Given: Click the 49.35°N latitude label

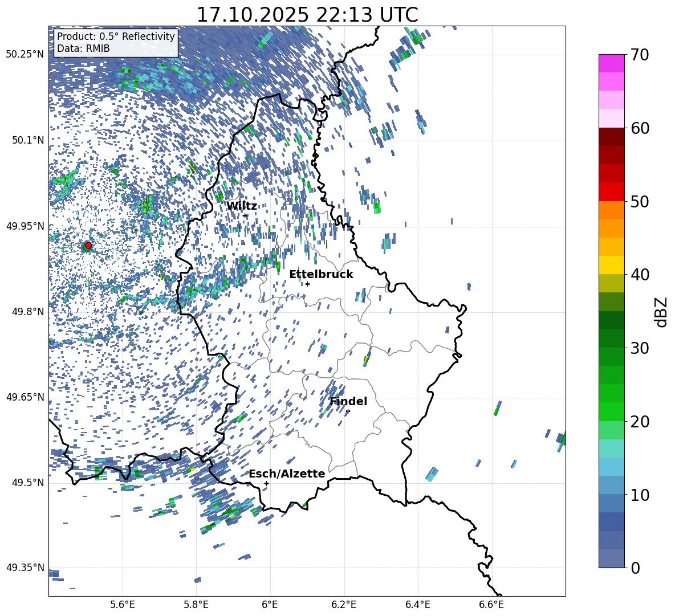Looking at the screenshot, I should (x=25, y=568).
